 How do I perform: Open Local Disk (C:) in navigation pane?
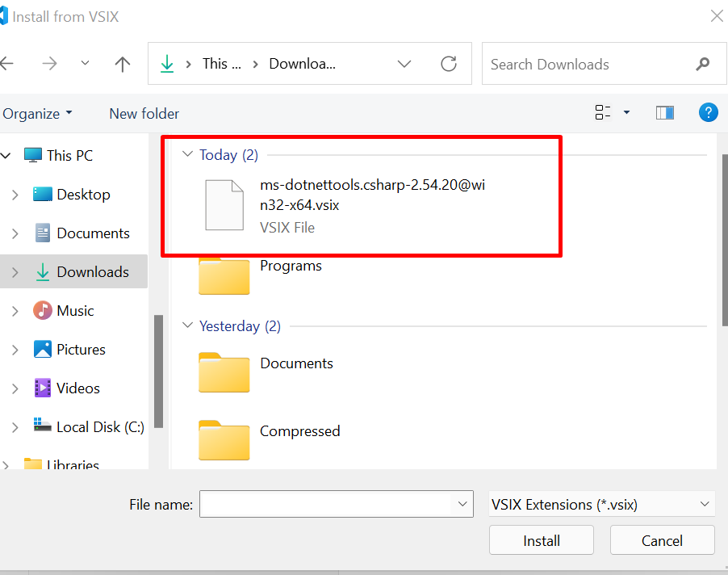(100, 427)
